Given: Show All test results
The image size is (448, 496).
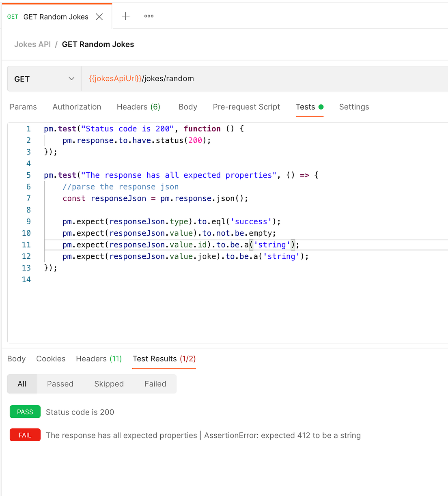Looking at the screenshot, I should pyautogui.click(x=22, y=384).
